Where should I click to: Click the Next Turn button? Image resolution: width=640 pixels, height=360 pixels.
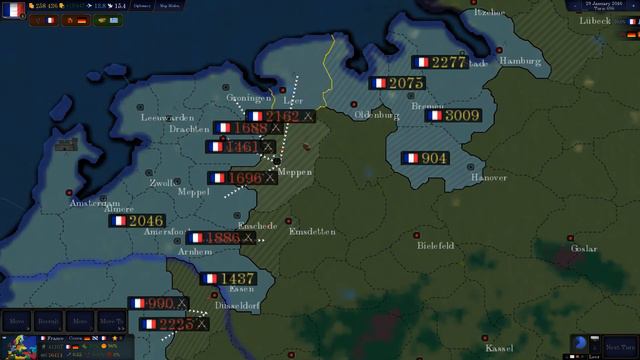coord(620,347)
